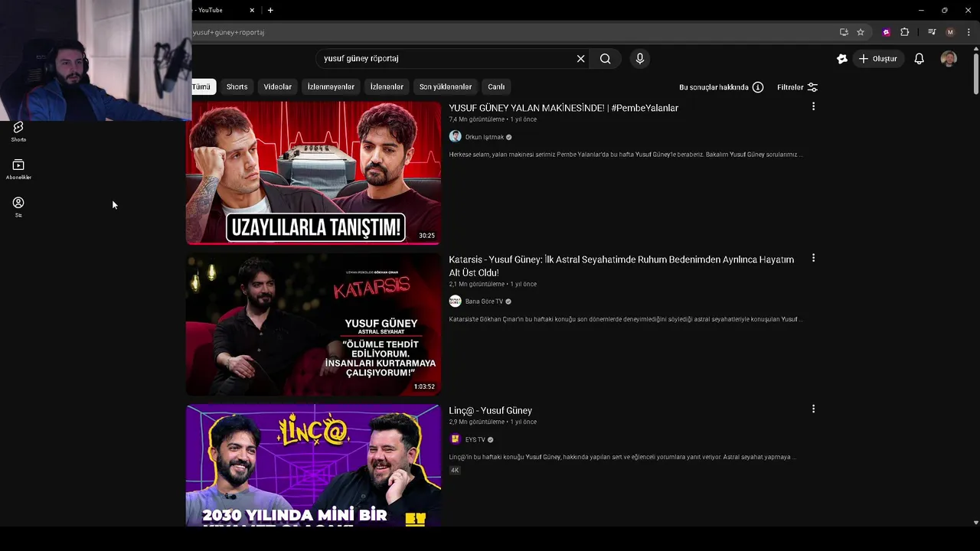Open Shorts in the sidebar
The image size is (980, 551).
[18, 131]
